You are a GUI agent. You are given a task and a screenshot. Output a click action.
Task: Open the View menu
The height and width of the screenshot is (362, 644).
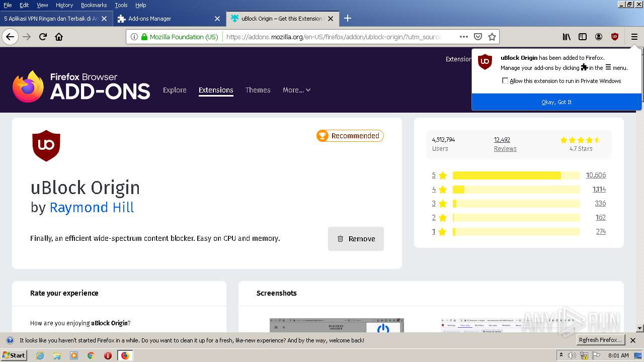[42, 5]
